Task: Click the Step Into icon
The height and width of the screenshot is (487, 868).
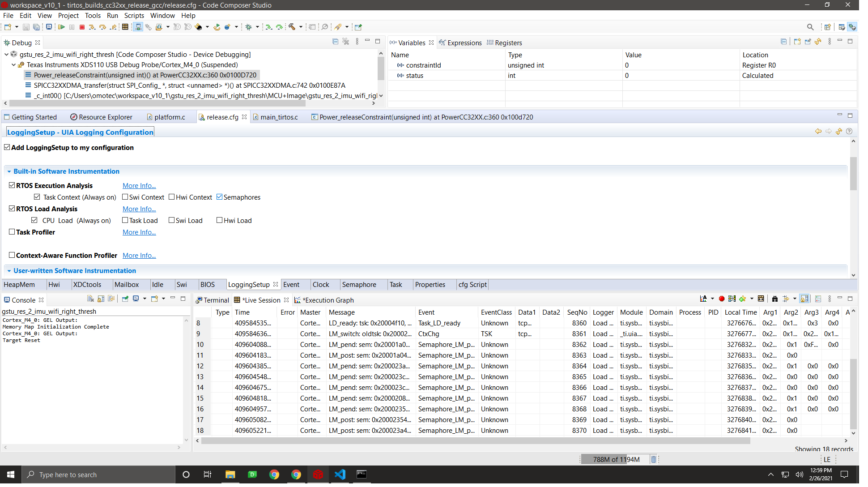Action: (x=92, y=27)
